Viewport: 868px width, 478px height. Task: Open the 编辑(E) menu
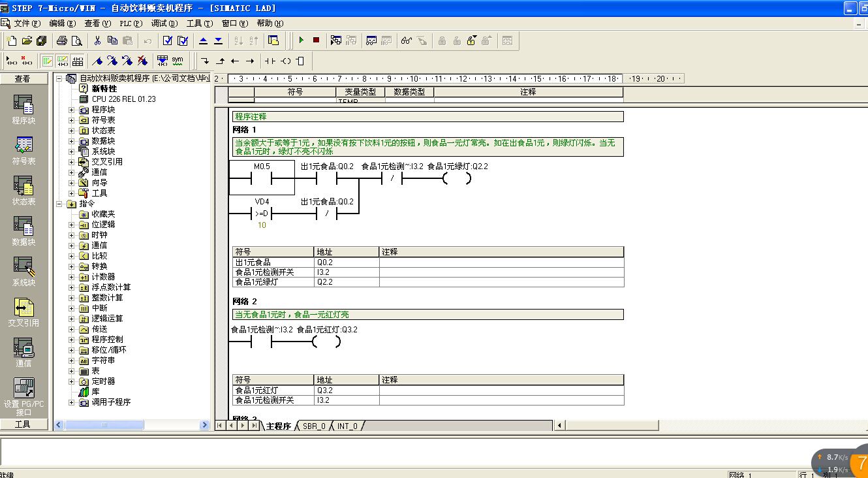pyautogui.click(x=62, y=23)
